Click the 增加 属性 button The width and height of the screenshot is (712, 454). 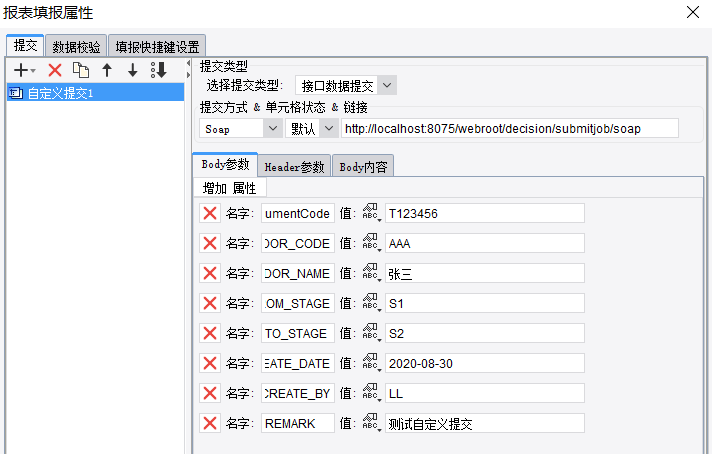(230, 188)
